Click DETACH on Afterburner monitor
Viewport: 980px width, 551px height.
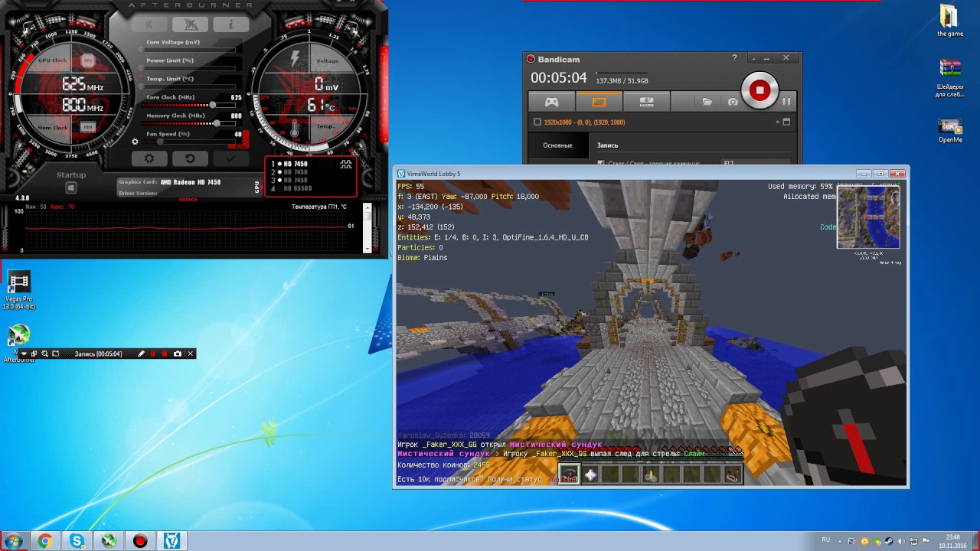pos(188,200)
